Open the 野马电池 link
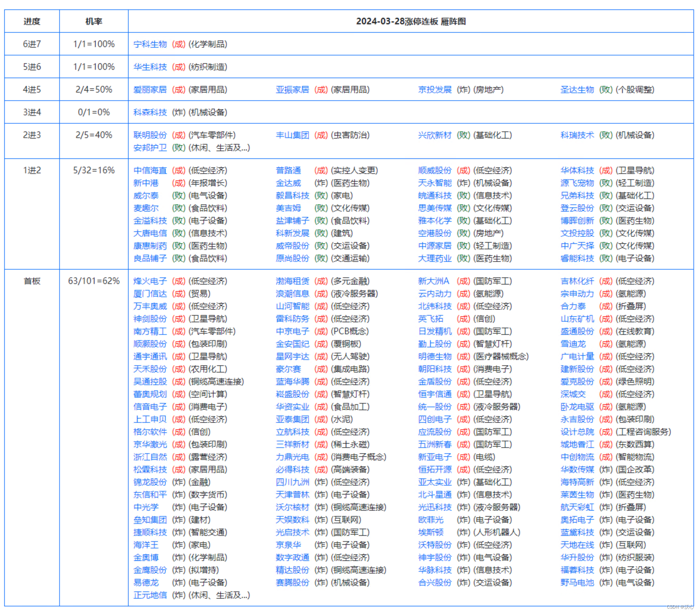This screenshot has height=613, width=700. (577, 583)
